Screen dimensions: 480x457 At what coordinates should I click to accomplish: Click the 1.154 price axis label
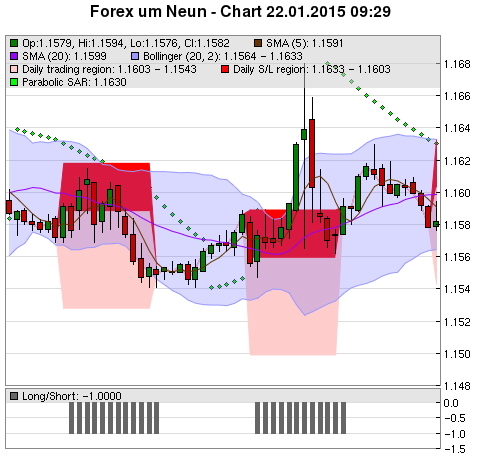(457, 289)
